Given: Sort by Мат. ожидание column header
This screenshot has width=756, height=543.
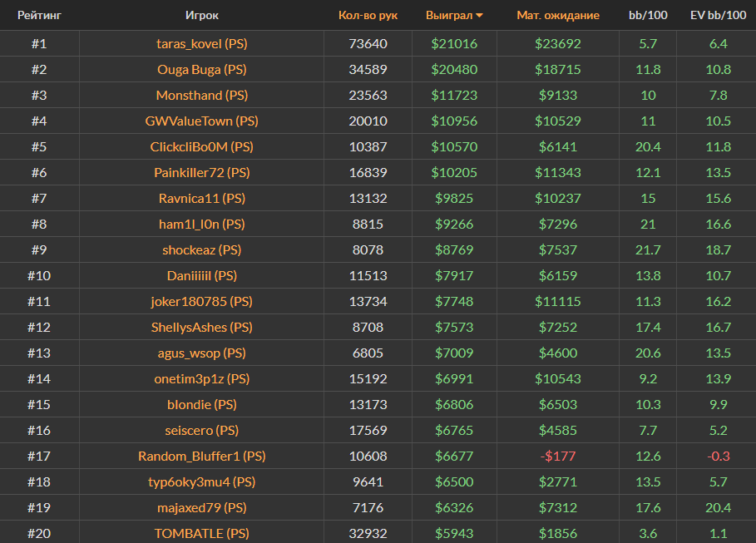Looking at the screenshot, I should (x=557, y=15).
